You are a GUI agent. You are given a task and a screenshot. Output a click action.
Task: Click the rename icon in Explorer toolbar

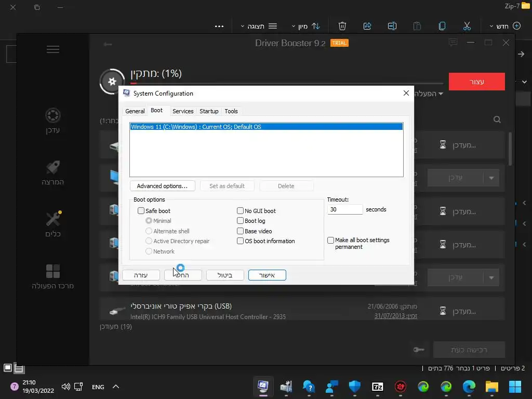pyautogui.click(x=392, y=26)
